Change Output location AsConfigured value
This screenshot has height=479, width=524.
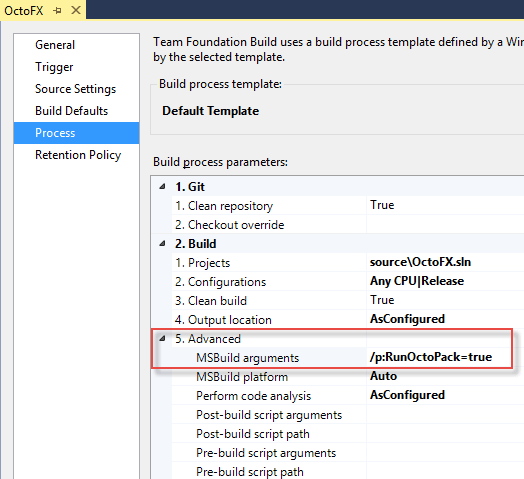point(445,319)
